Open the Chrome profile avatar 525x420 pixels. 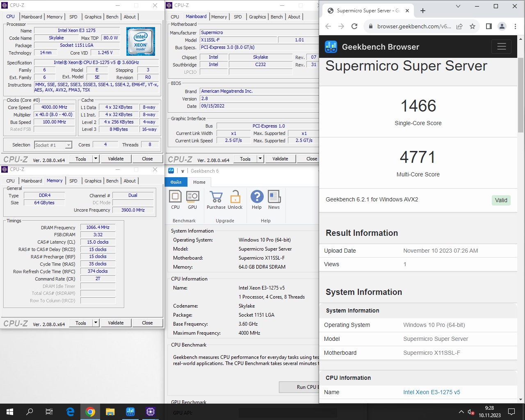coord(502,26)
